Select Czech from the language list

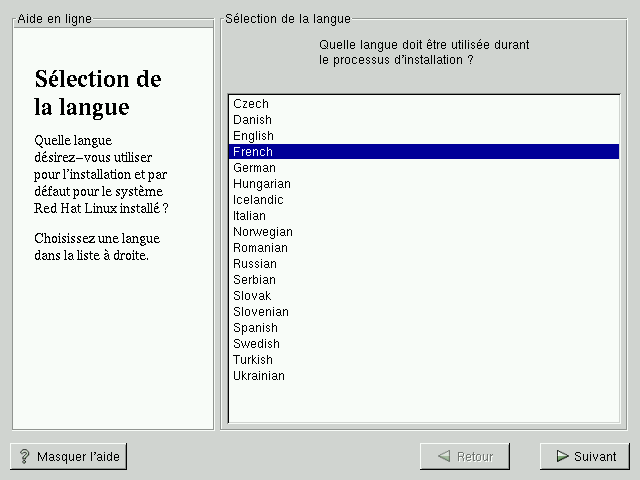pyautogui.click(x=251, y=104)
